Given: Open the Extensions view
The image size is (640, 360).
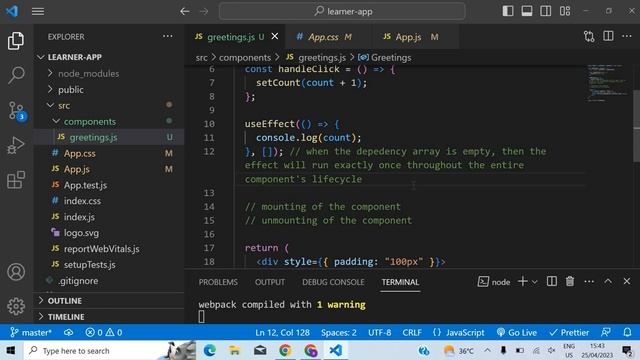Looking at the screenshot, I should coord(16,180).
